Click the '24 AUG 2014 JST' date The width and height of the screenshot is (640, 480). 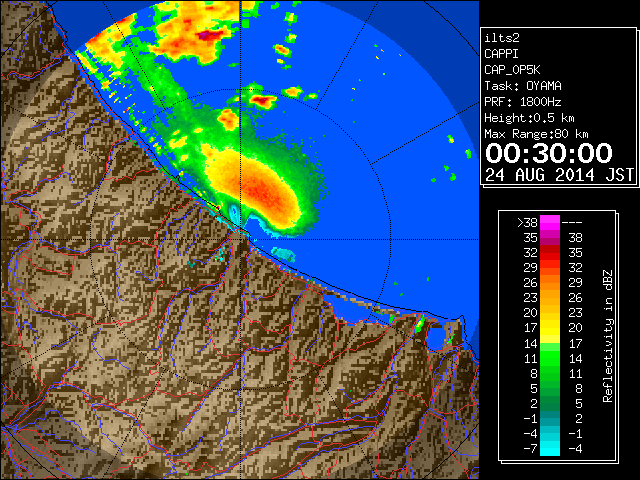[560, 175]
